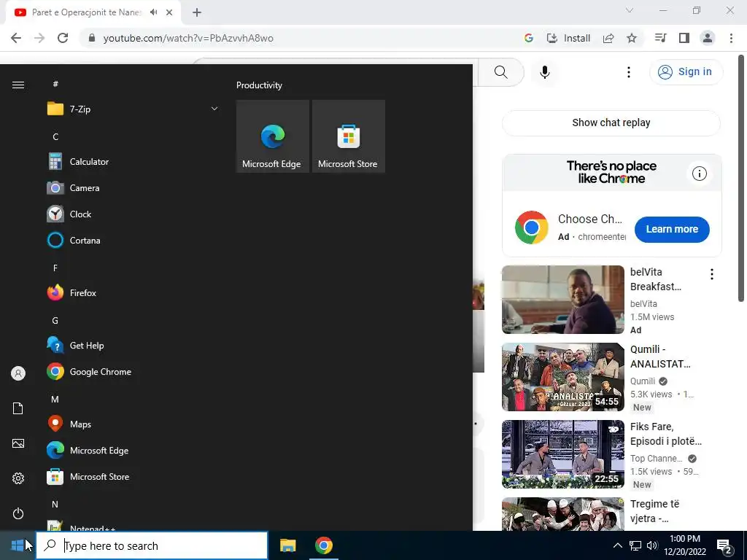Reload the YouTube page
The width and height of the screenshot is (747, 560).
(x=63, y=38)
